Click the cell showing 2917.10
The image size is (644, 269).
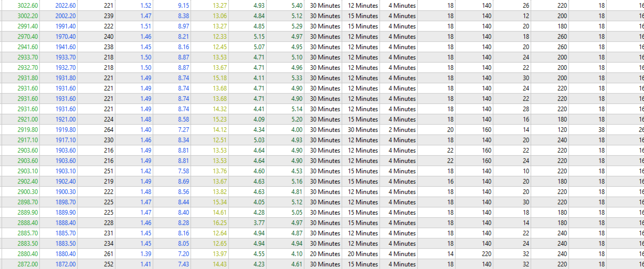27,140
